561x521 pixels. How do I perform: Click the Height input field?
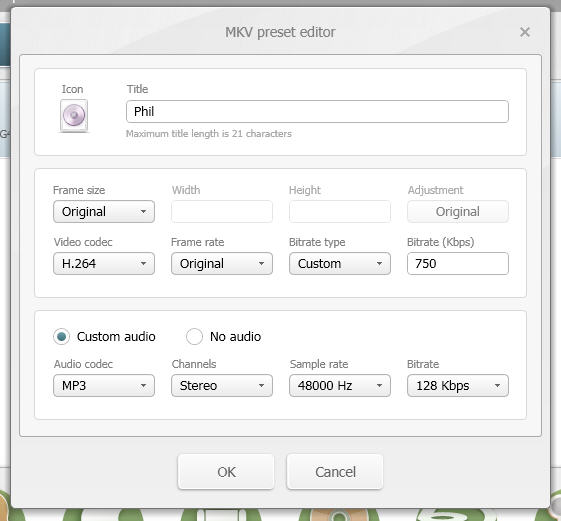coord(340,211)
